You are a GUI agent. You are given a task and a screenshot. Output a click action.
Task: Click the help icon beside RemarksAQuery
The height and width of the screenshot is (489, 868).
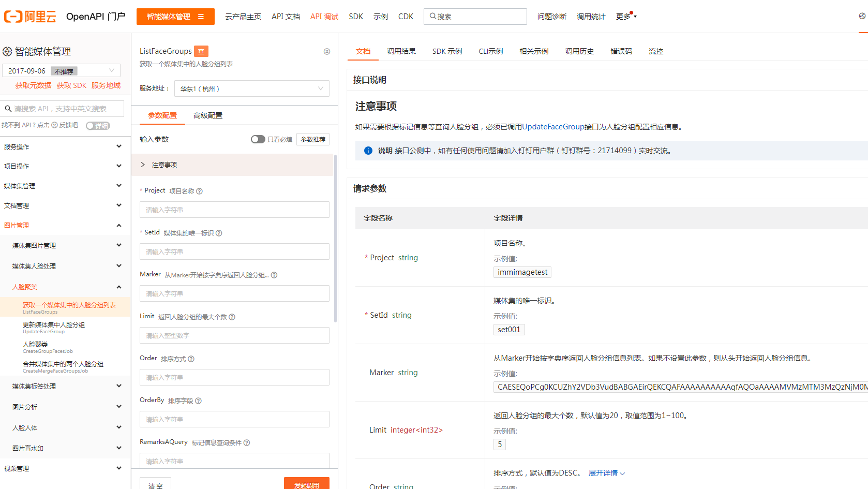[247, 442]
